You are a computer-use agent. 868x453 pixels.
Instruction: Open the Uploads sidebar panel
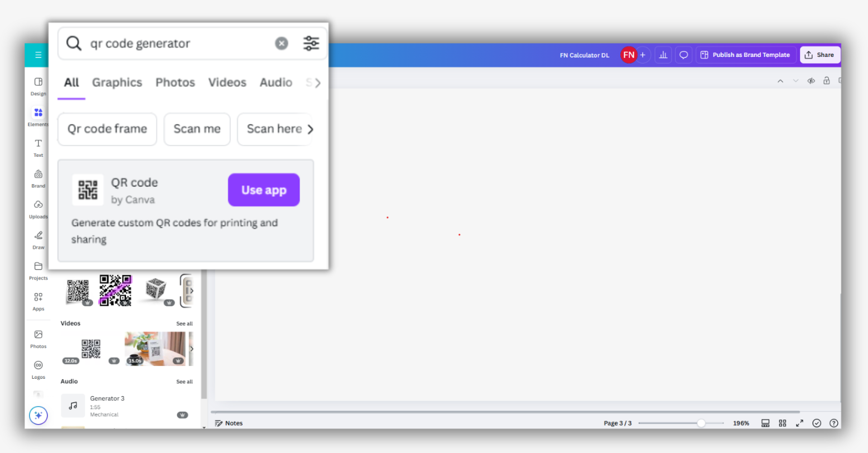pyautogui.click(x=38, y=209)
